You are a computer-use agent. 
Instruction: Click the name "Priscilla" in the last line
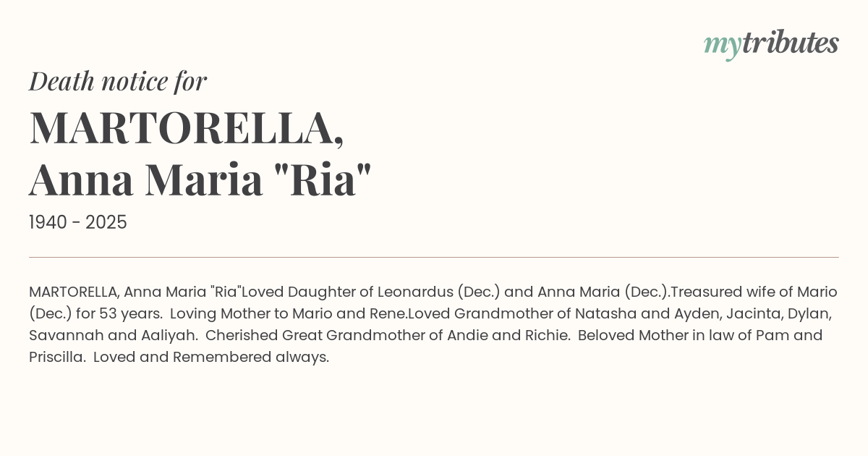56,357
